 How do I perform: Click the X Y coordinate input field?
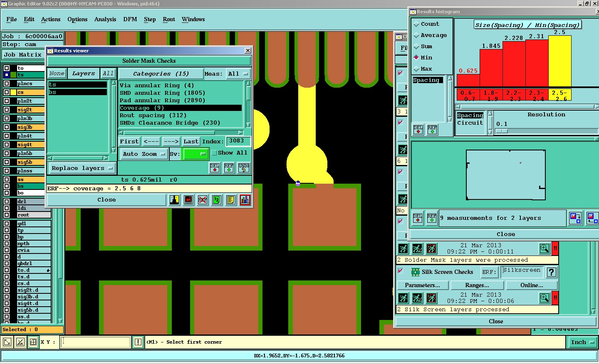click(96, 342)
